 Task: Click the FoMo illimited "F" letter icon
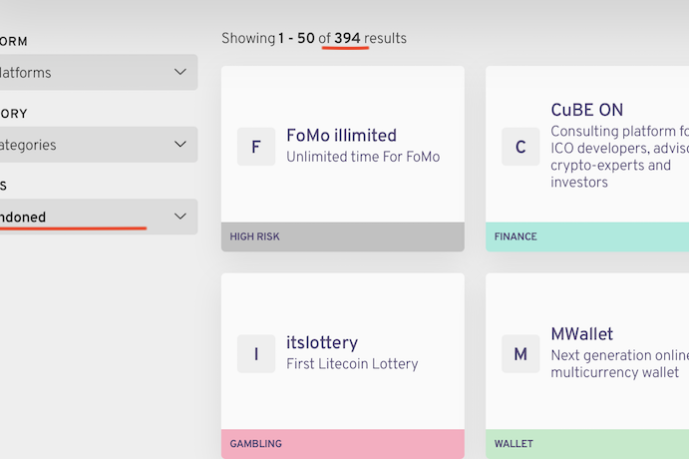(256, 147)
